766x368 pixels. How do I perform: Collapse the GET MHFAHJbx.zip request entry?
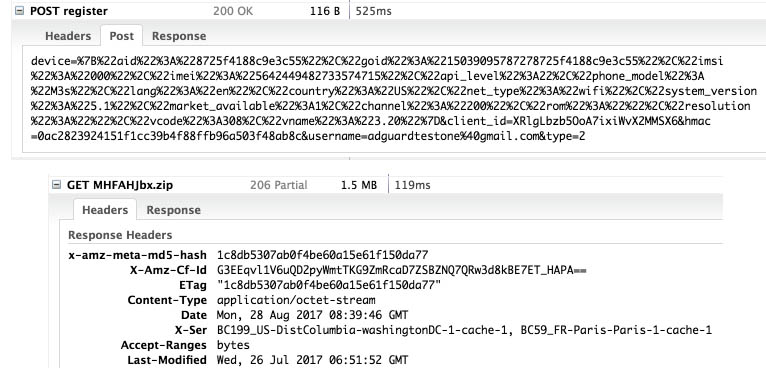tap(56, 185)
